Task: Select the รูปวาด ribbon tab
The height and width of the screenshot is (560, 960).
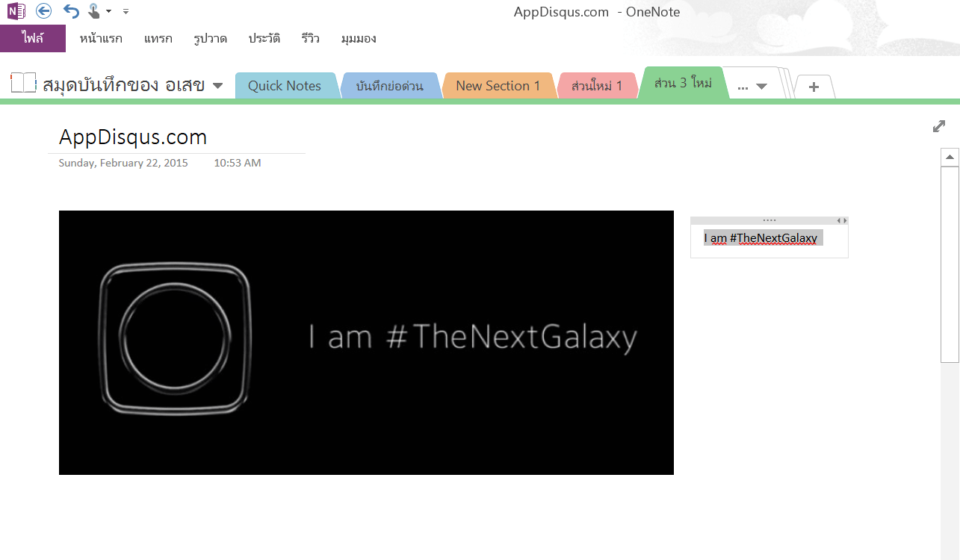Action: point(210,39)
